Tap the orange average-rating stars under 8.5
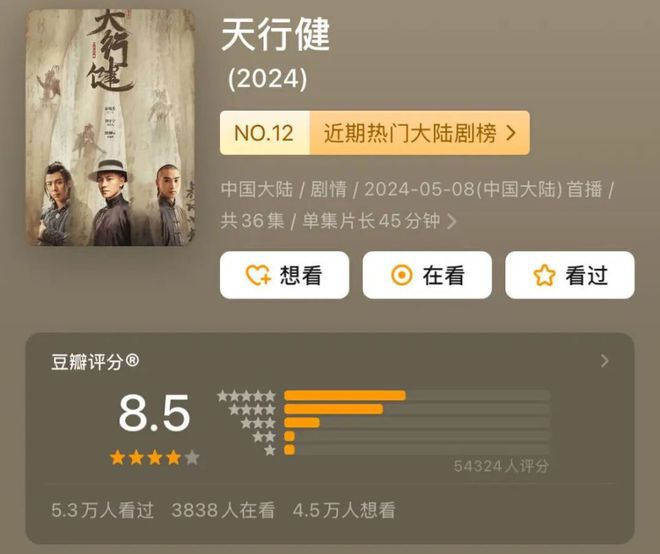660x554 pixels. [x=154, y=457]
